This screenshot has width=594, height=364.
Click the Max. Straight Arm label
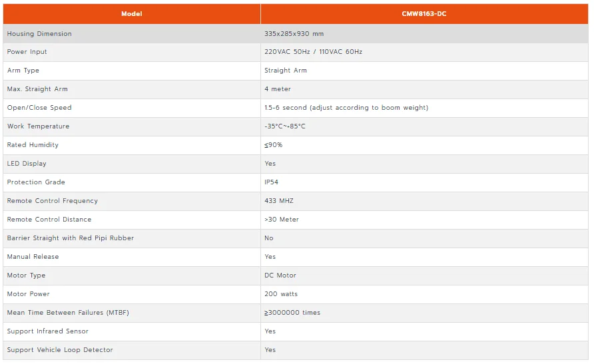(x=37, y=89)
